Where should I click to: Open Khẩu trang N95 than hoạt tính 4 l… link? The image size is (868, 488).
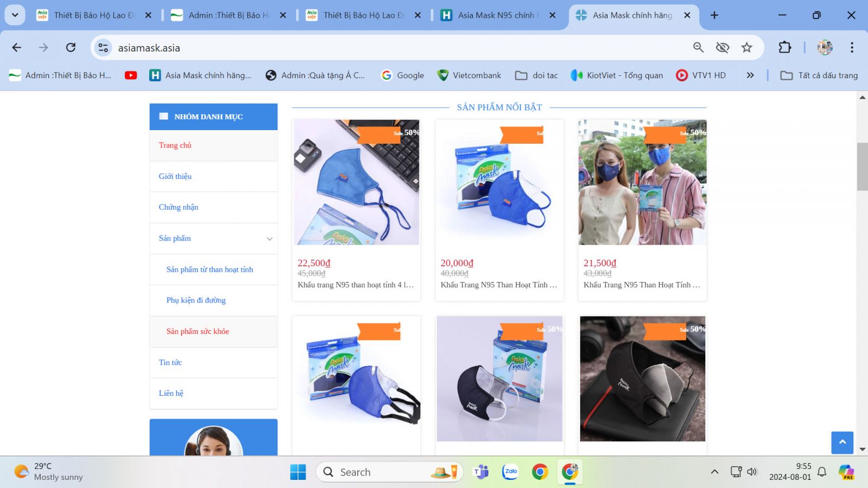[356, 285]
